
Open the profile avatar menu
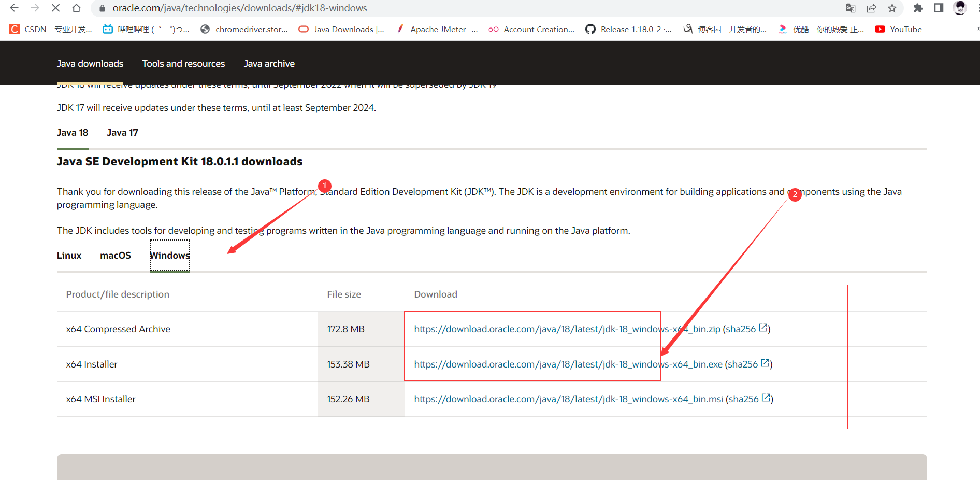click(960, 8)
